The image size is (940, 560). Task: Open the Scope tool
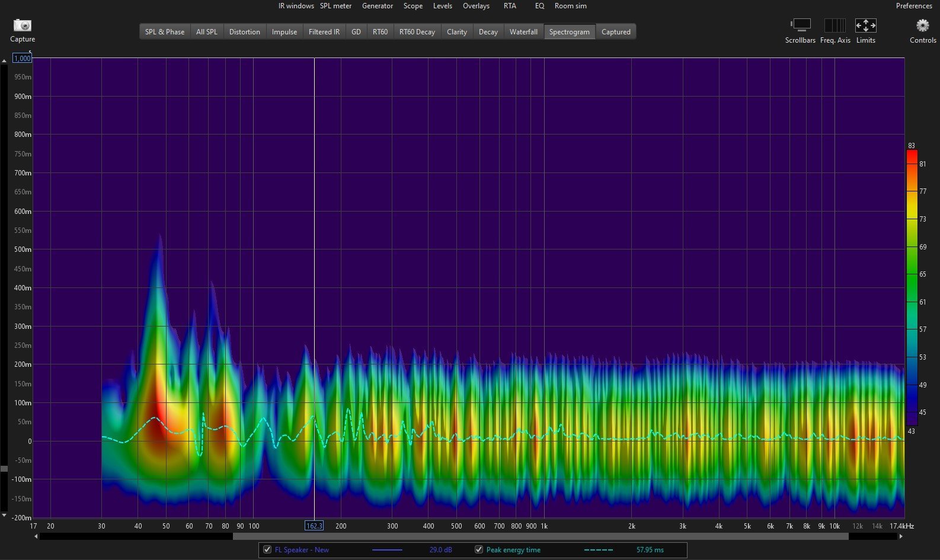413,6
